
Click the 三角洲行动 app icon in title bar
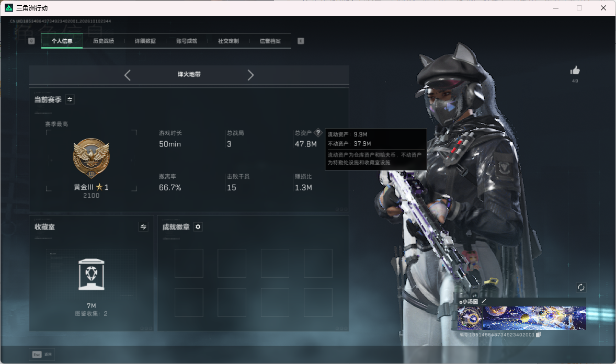click(9, 8)
